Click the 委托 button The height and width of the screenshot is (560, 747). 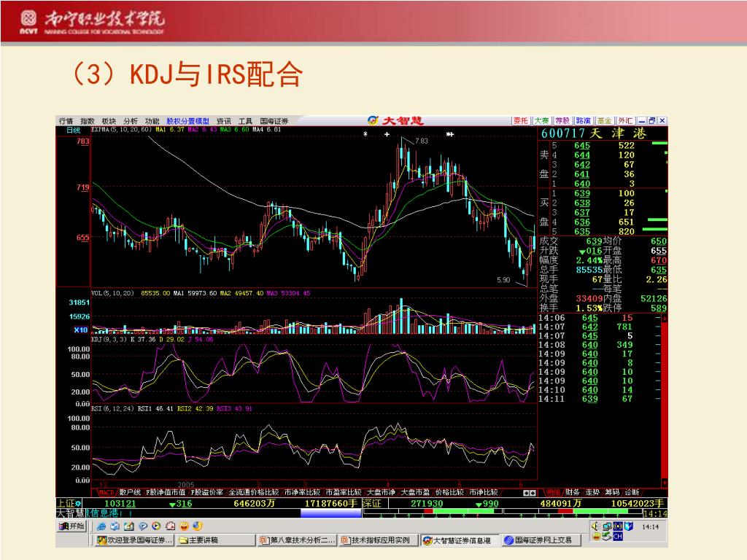521,121
